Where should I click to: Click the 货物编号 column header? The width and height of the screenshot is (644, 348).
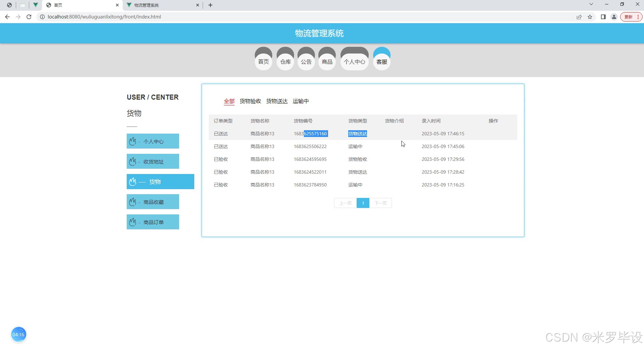pyautogui.click(x=303, y=121)
